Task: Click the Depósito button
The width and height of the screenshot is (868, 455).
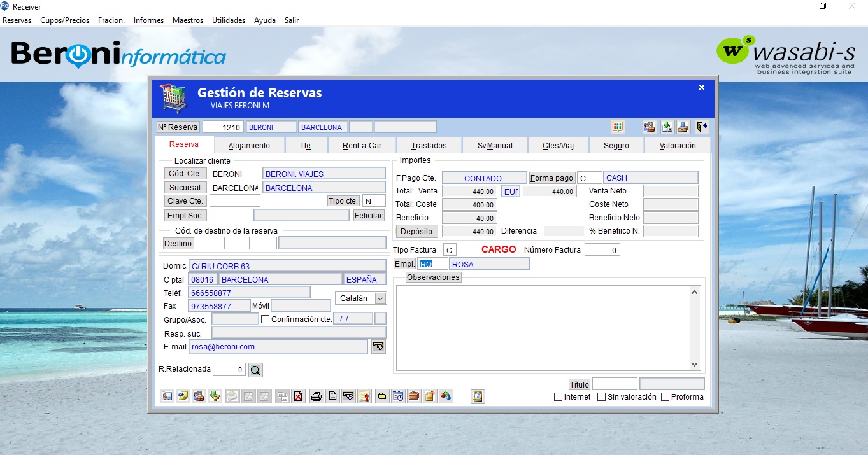Action: tap(416, 231)
